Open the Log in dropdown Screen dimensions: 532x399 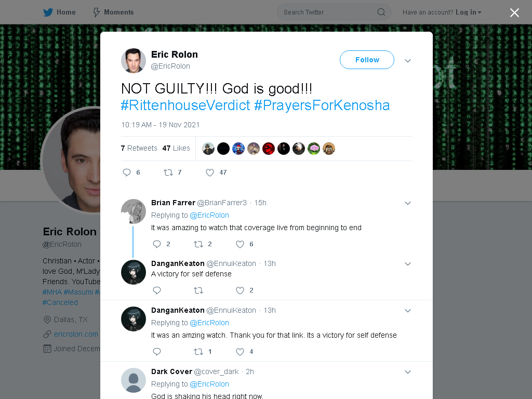(x=469, y=12)
